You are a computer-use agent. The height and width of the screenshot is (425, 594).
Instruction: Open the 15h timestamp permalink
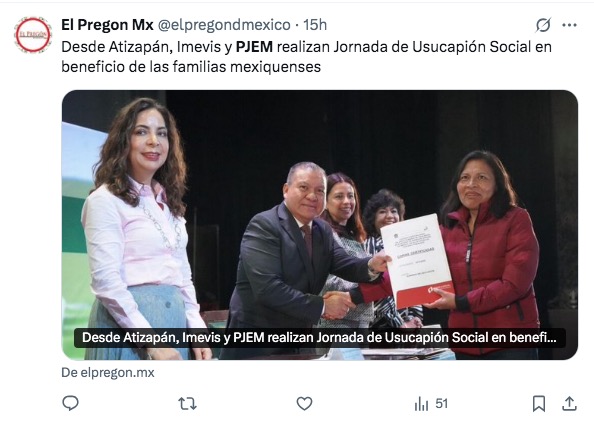[x=315, y=25]
